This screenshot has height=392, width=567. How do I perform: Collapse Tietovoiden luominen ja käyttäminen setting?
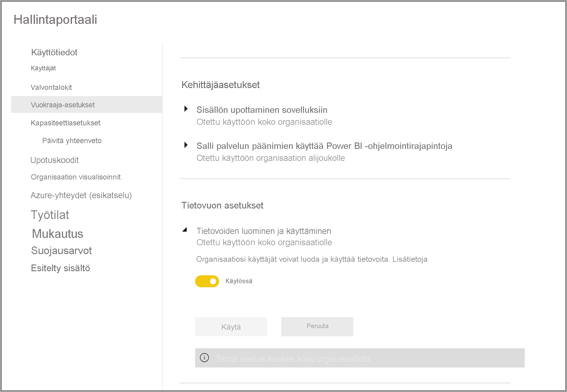185,229
